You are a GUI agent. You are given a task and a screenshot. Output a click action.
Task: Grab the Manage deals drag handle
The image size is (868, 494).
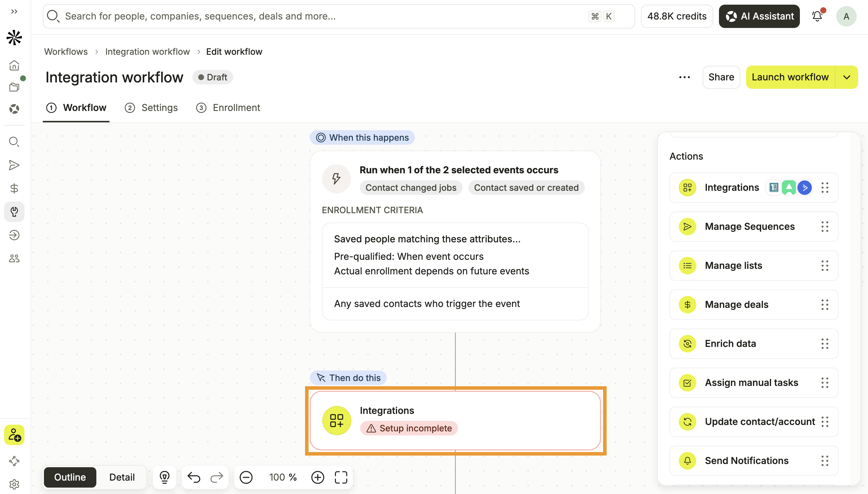[x=825, y=305]
